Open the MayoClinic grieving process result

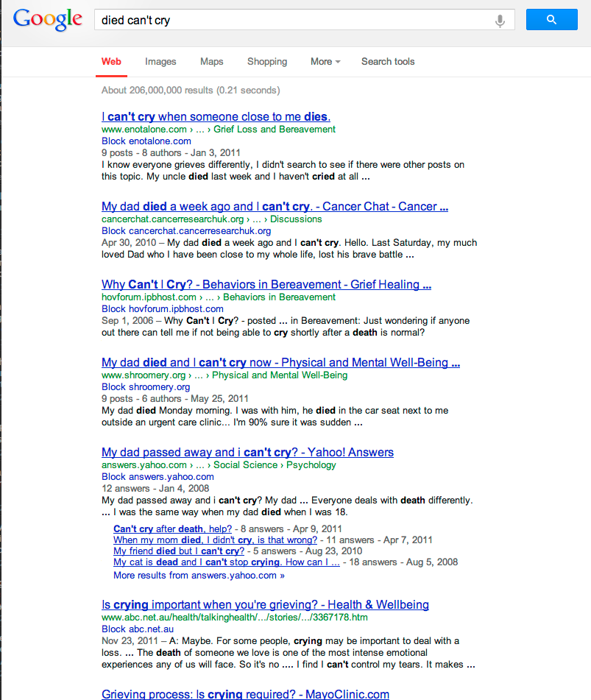246,694
